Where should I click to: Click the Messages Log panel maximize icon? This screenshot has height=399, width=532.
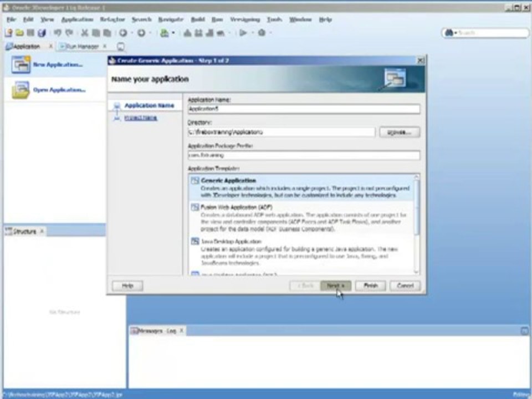coord(525,330)
